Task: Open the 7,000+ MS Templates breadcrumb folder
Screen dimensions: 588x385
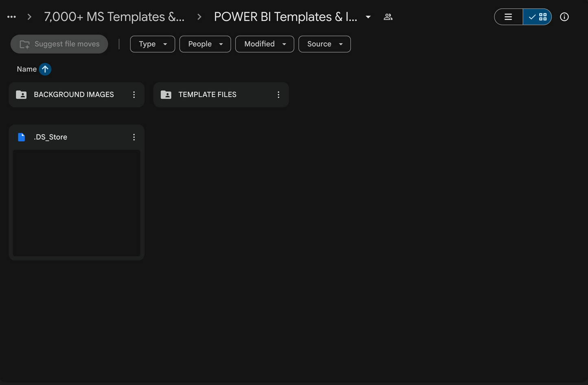Action: point(114,17)
